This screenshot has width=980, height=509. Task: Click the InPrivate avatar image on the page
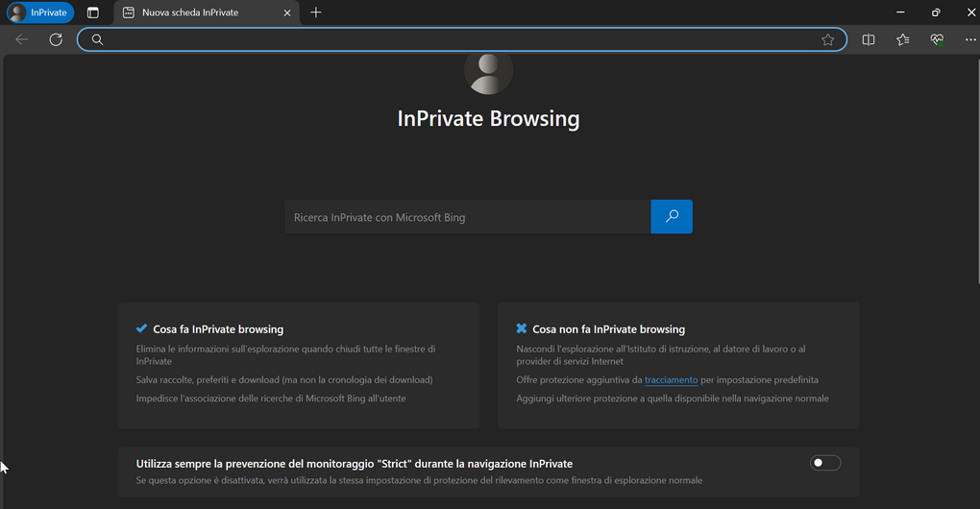click(488, 73)
